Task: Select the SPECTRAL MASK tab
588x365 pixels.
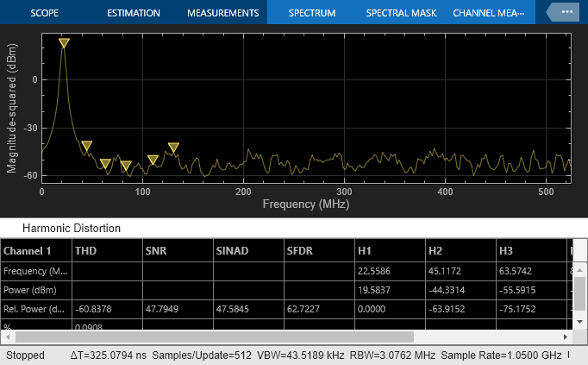Action: pyautogui.click(x=401, y=14)
